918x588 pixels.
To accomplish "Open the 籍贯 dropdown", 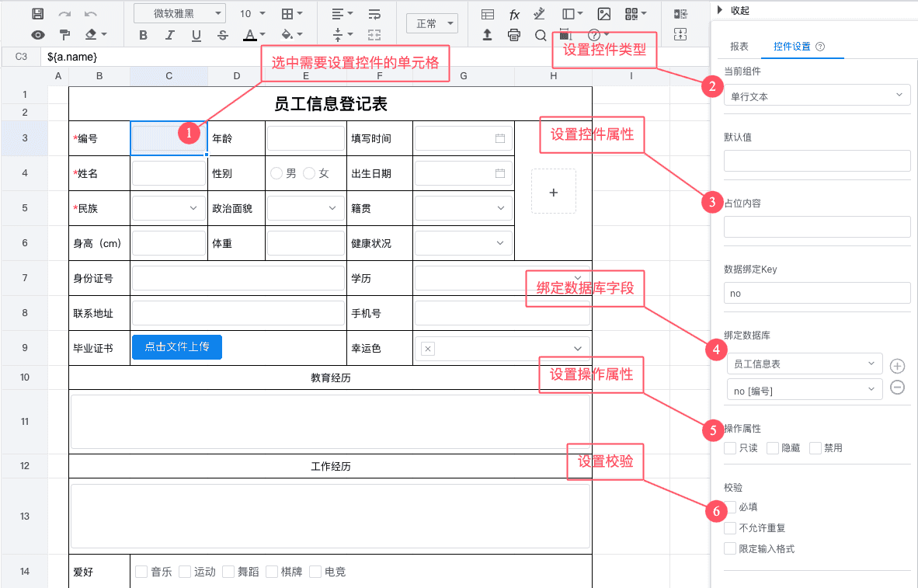I will click(464, 208).
